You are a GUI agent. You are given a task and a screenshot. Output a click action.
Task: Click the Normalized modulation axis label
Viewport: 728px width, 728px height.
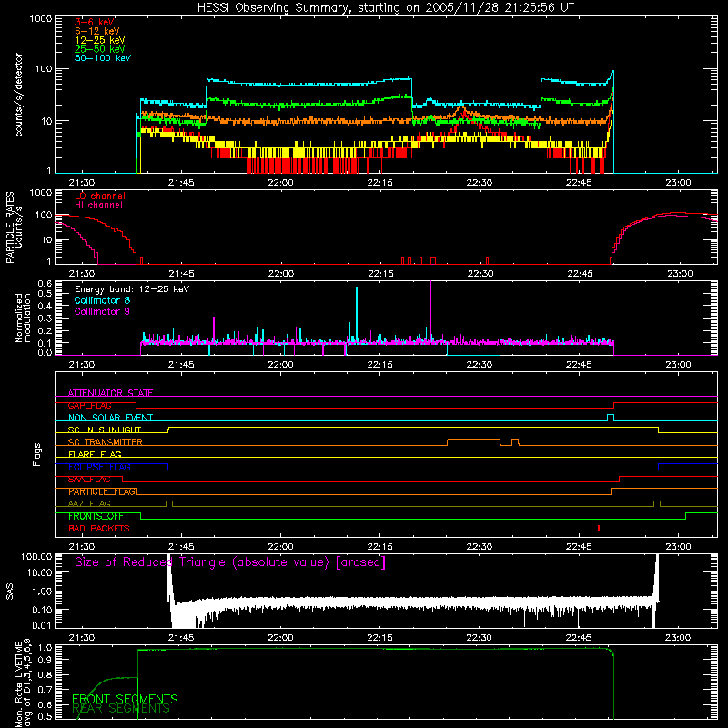[x=23, y=318]
